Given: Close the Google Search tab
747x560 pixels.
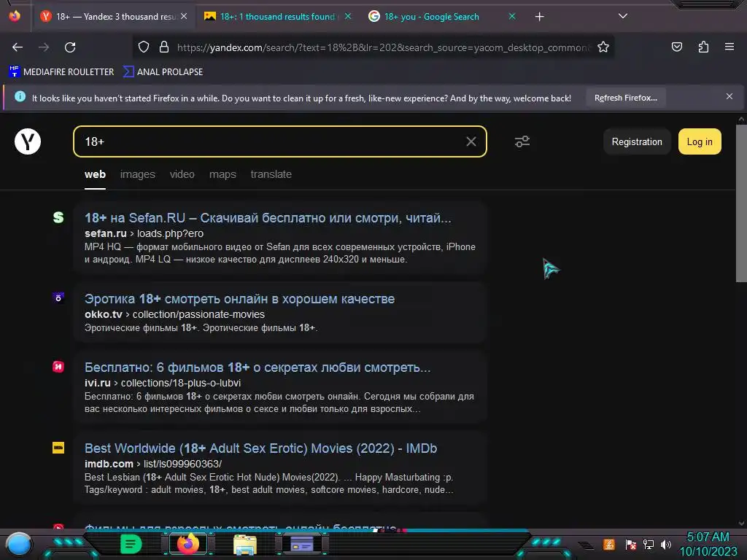Looking at the screenshot, I should click(x=511, y=16).
